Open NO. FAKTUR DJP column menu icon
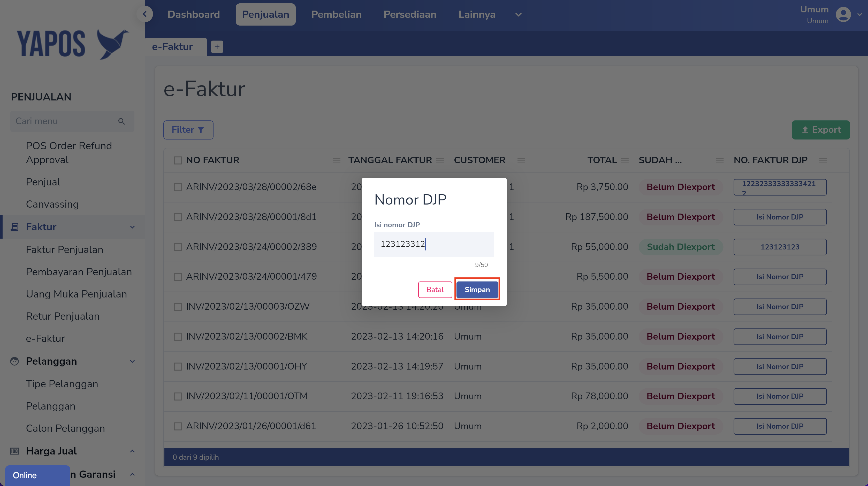The height and width of the screenshot is (486, 868). point(823,160)
